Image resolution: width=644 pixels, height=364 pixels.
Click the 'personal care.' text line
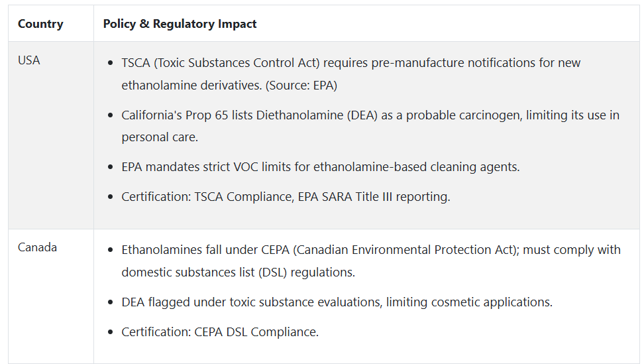coord(160,137)
